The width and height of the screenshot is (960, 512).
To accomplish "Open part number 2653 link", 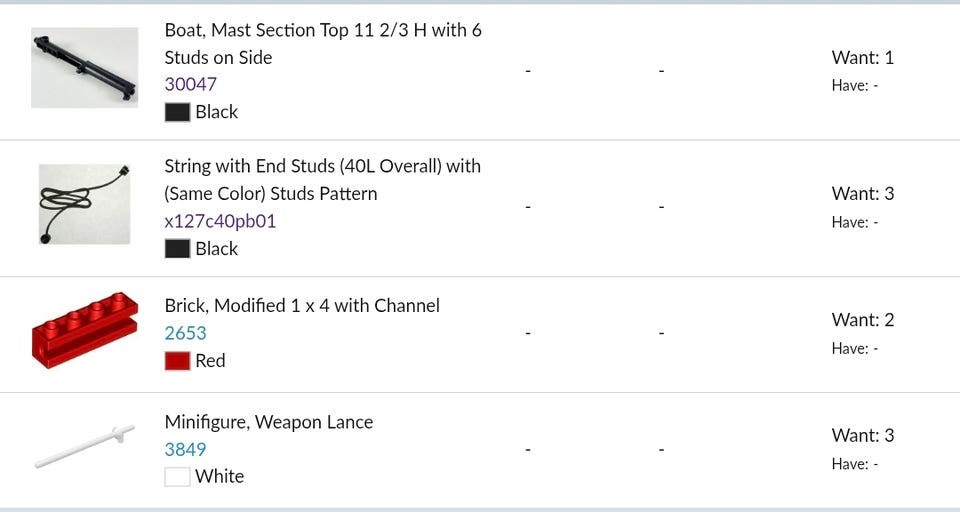I will (185, 333).
